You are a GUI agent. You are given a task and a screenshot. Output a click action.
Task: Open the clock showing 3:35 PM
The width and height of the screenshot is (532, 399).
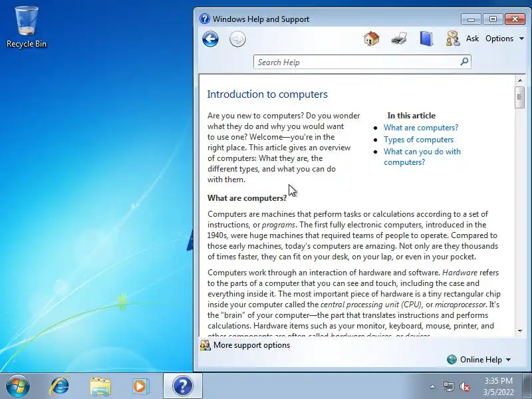point(498,386)
